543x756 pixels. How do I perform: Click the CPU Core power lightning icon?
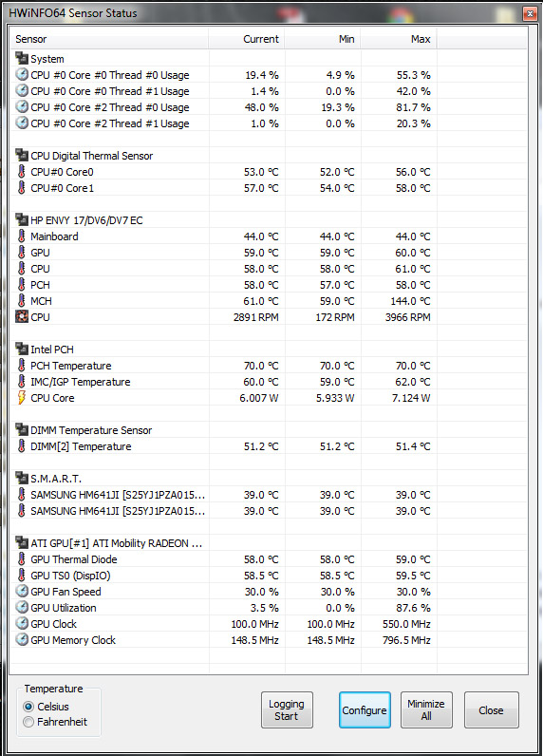(22, 398)
